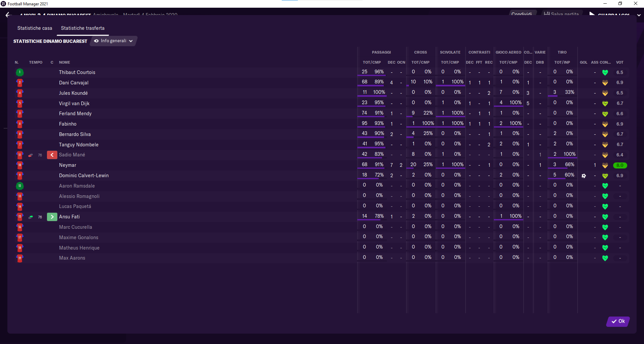The height and width of the screenshot is (344, 644).
Task: Open Dominic Calvert-Lewin's player link
Action: coord(84,176)
